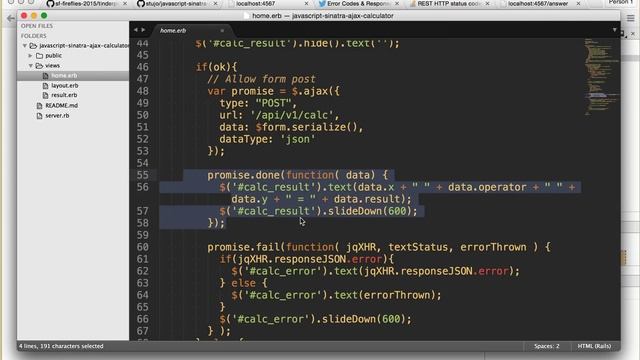The image size is (640, 360).
Task: Click the browser back arrow button
Action: [11, 19]
